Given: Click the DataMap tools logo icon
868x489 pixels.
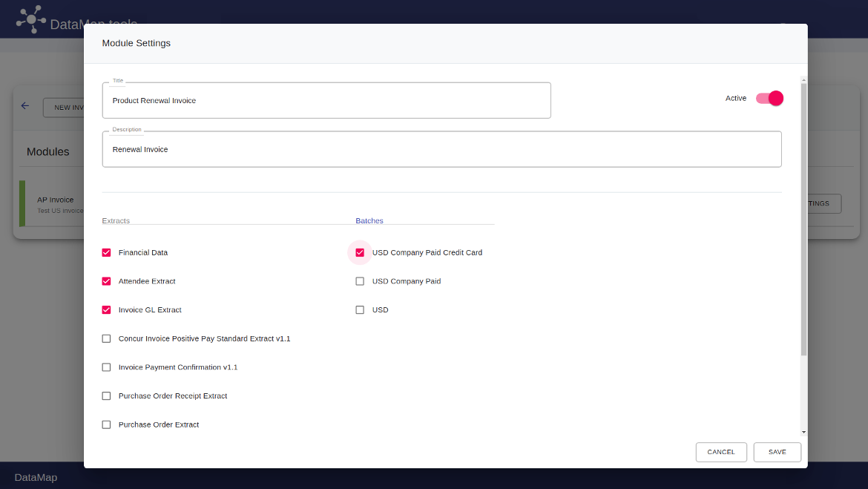Looking at the screenshot, I should 30,19.
